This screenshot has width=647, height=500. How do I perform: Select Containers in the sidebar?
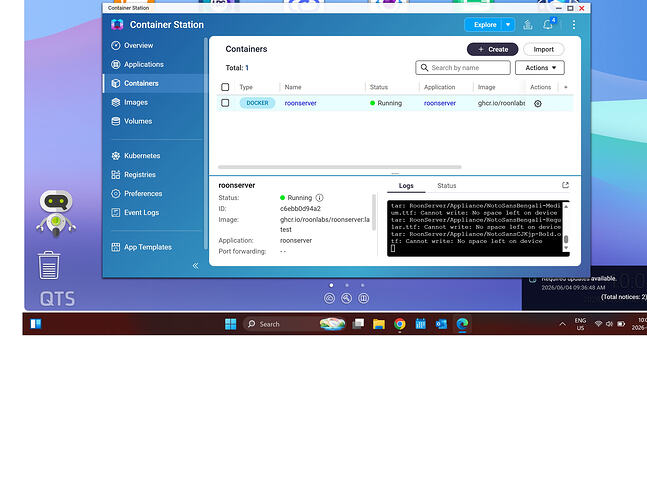pyautogui.click(x=153, y=83)
